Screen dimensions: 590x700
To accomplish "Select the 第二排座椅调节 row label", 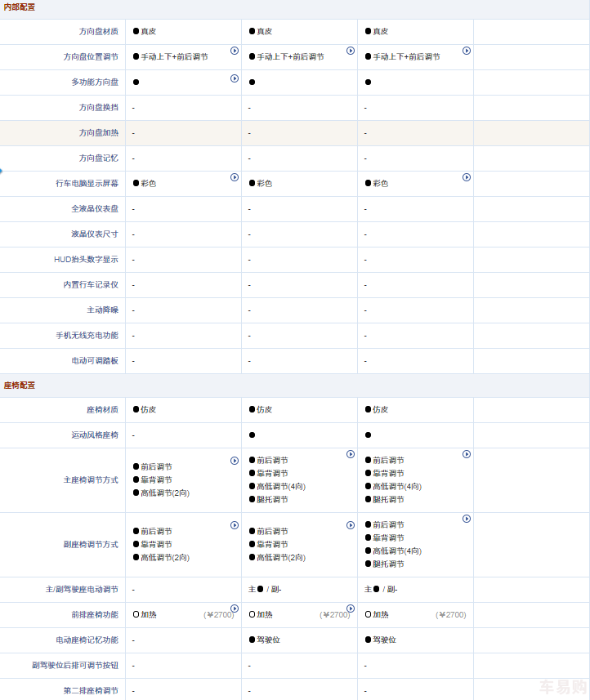I will (x=91, y=691).
